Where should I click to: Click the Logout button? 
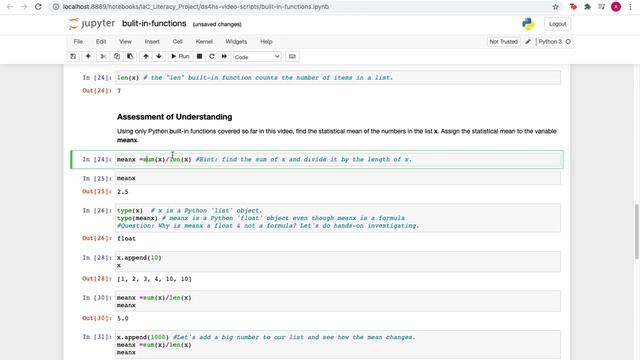[x=558, y=24]
